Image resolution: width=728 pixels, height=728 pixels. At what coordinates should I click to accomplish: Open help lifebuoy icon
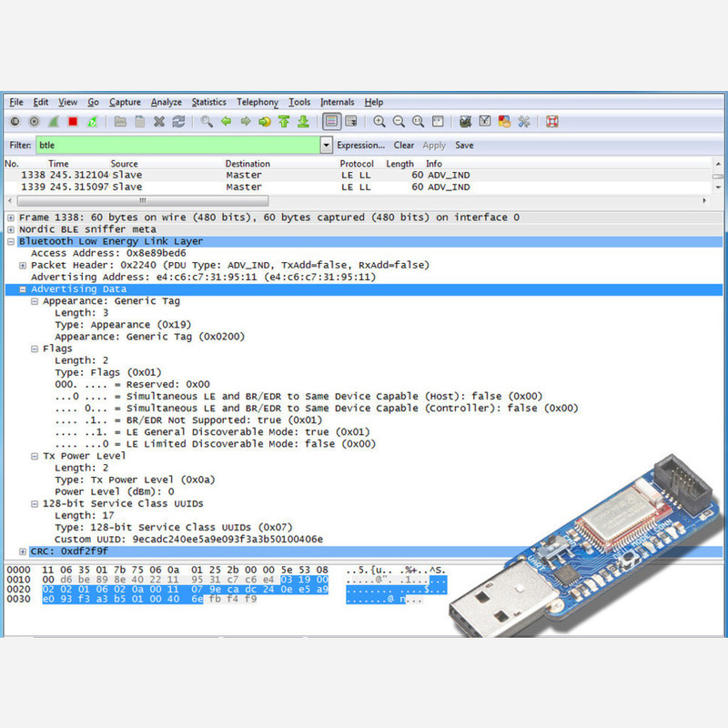552,122
